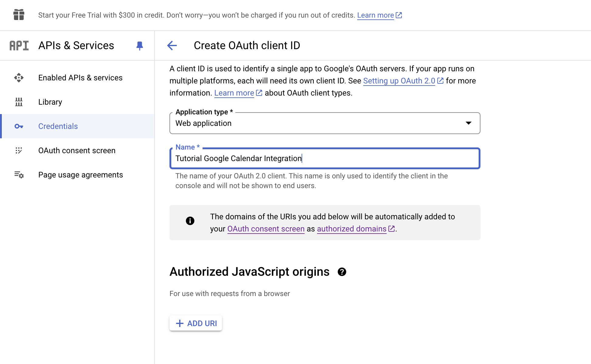Click the Library shelf icon

19,102
